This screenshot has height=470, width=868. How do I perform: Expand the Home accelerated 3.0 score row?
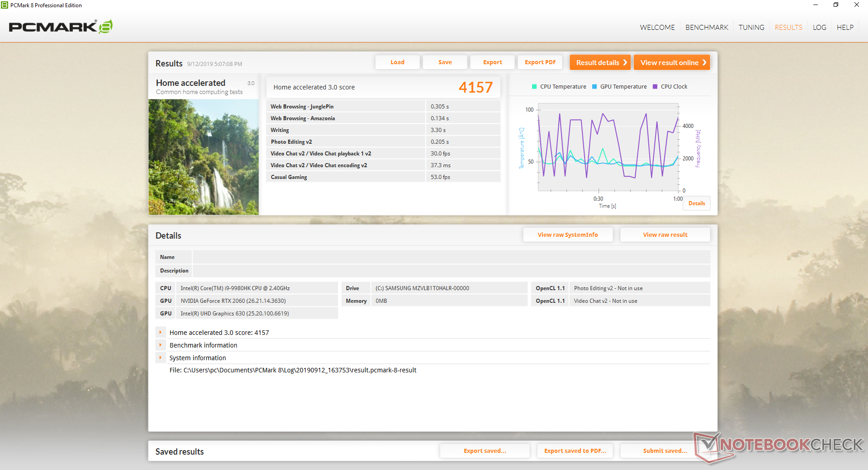(160, 332)
